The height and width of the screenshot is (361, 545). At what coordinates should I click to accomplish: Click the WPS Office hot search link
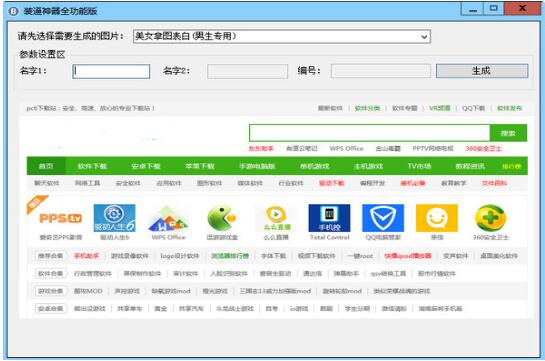coord(347,148)
